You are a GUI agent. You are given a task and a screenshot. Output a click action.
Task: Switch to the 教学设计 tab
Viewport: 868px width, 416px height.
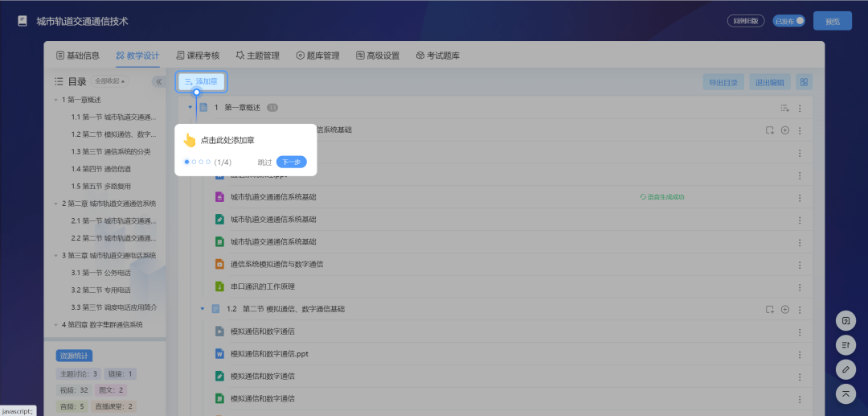coord(137,56)
